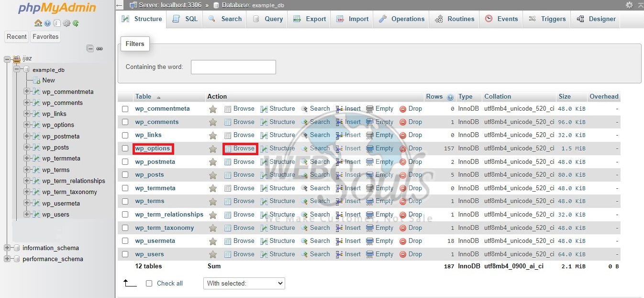Go to the Operations tab
The width and height of the screenshot is (644, 298).
[x=401, y=19]
